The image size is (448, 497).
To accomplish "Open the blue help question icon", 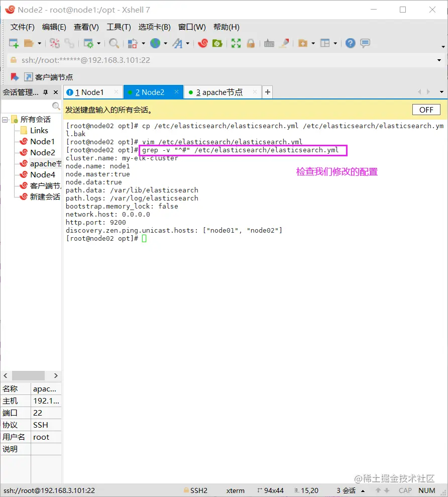I will coord(351,43).
